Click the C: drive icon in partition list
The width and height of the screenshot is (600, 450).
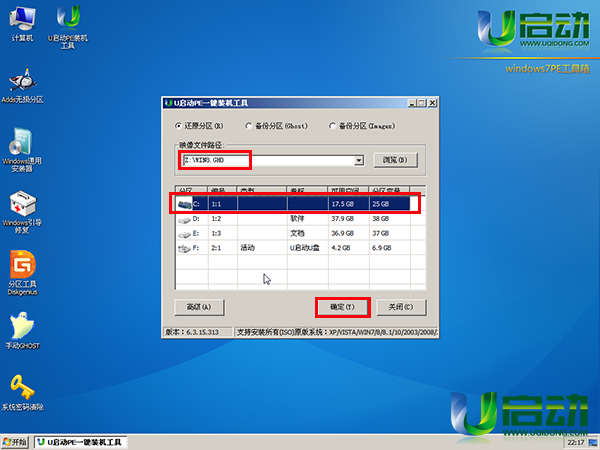click(184, 204)
